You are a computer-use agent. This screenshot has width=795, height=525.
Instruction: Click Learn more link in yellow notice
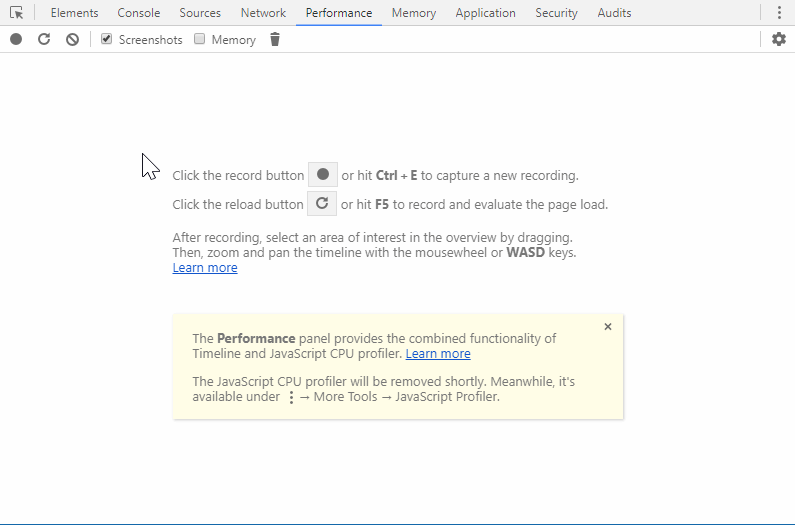click(438, 354)
